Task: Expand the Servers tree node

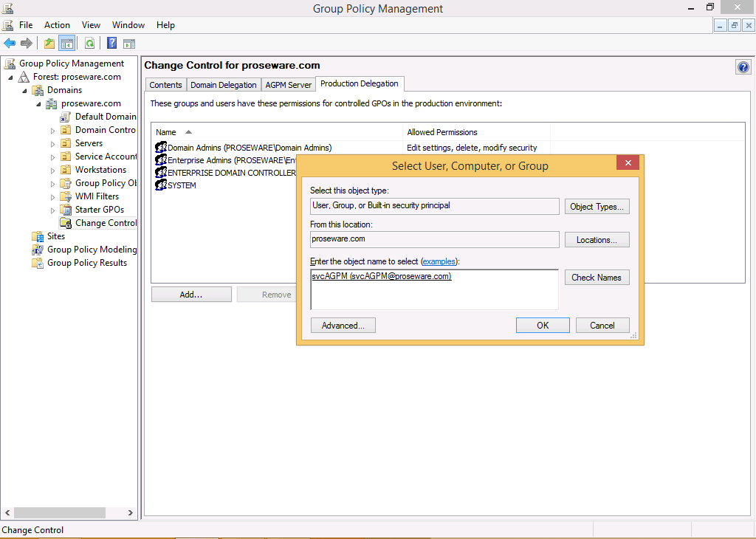Action: (x=53, y=144)
